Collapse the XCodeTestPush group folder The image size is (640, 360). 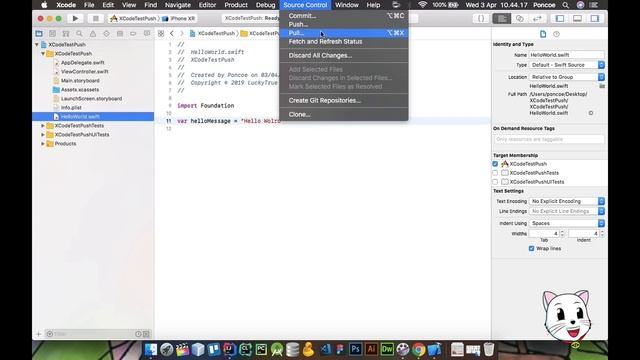pyautogui.click(x=43, y=53)
